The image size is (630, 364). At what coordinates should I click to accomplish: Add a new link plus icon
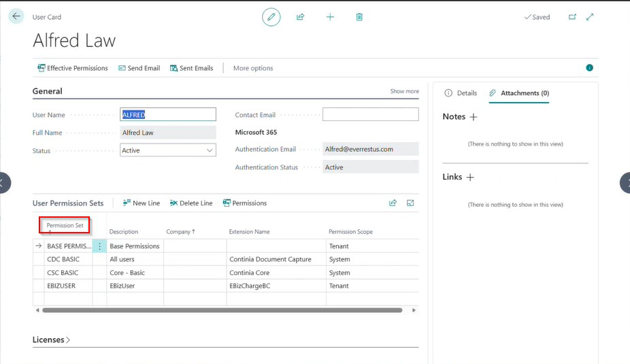(x=470, y=177)
